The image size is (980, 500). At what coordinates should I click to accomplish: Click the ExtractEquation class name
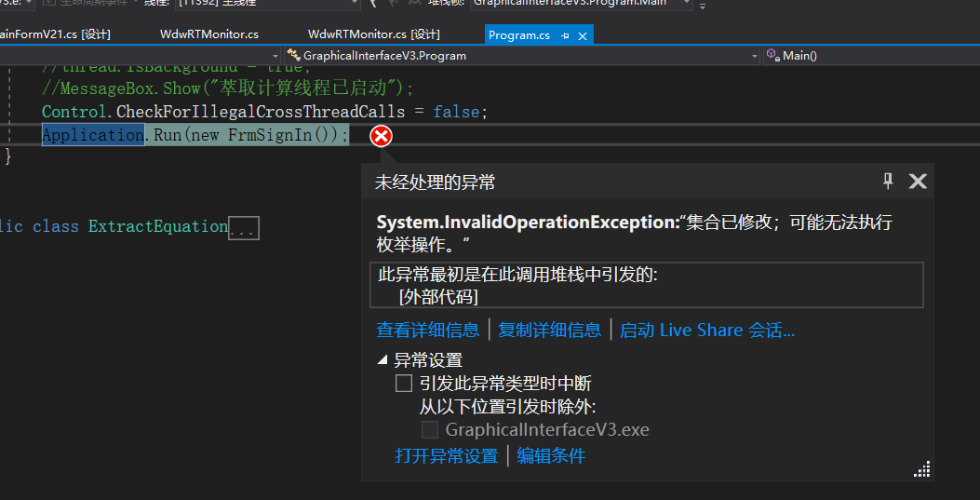[x=158, y=226]
